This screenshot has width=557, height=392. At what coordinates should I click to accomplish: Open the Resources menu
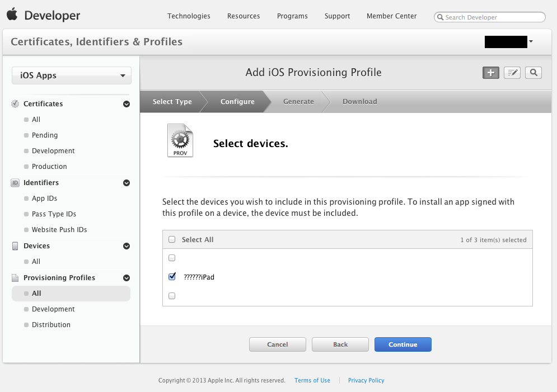[x=244, y=16]
